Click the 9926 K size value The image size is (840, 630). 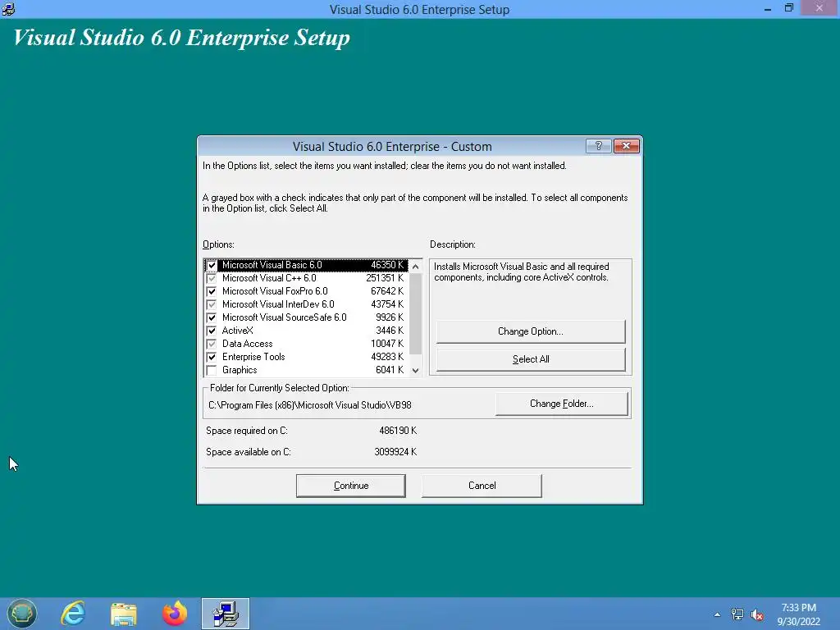[390, 317]
